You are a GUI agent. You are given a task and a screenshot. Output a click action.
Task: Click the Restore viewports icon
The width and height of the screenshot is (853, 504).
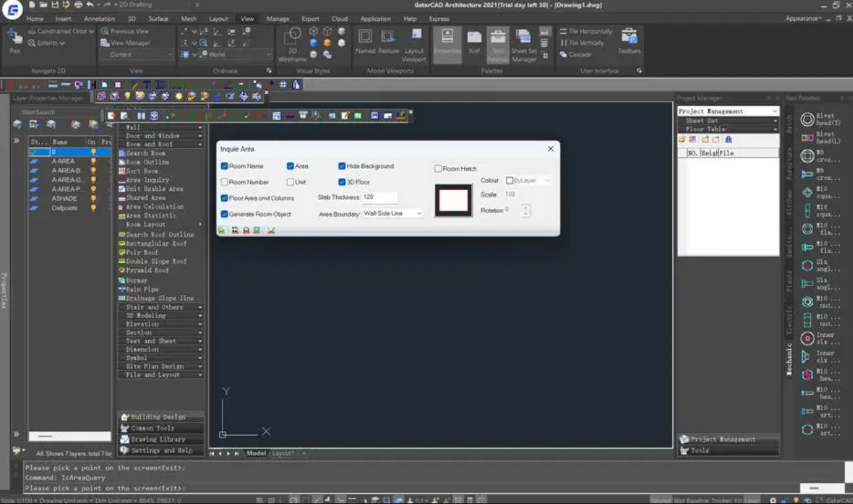pos(388,41)
